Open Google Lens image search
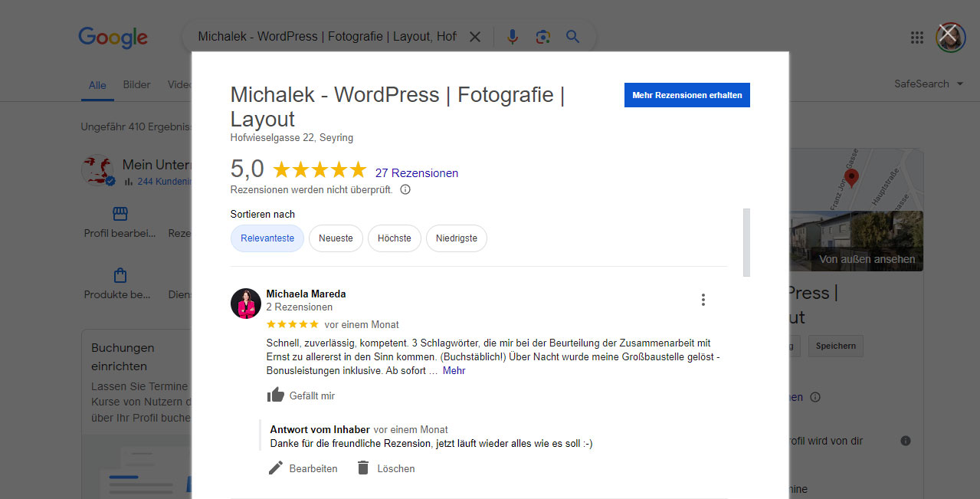Image resolution: width=980 pixels, height=499 pixels. point(542,37)
